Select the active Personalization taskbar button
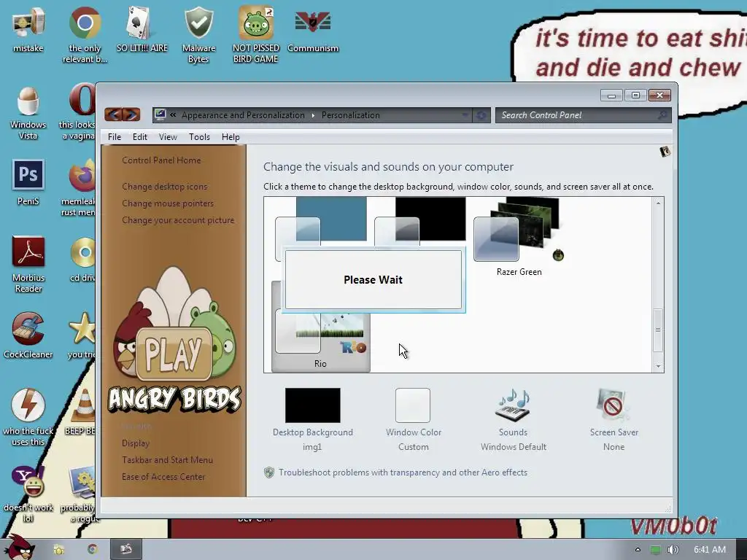Screen dimensions: 747x560 pyautogui.click(x=125, y=549)
